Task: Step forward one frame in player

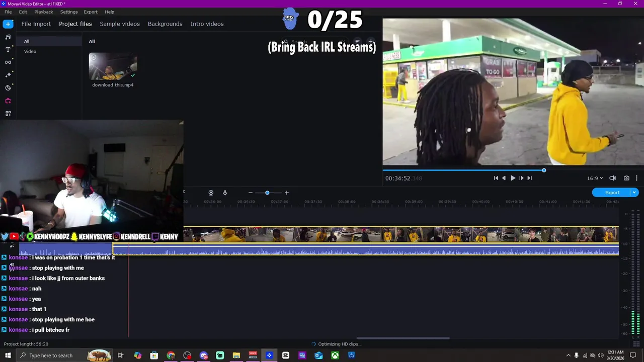Action: click(521, 178)
